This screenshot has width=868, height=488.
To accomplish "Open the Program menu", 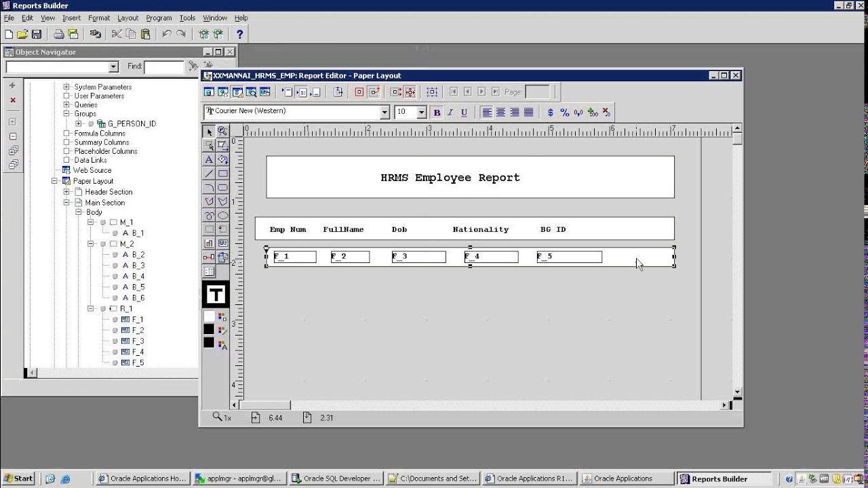I will coord(159,18).
